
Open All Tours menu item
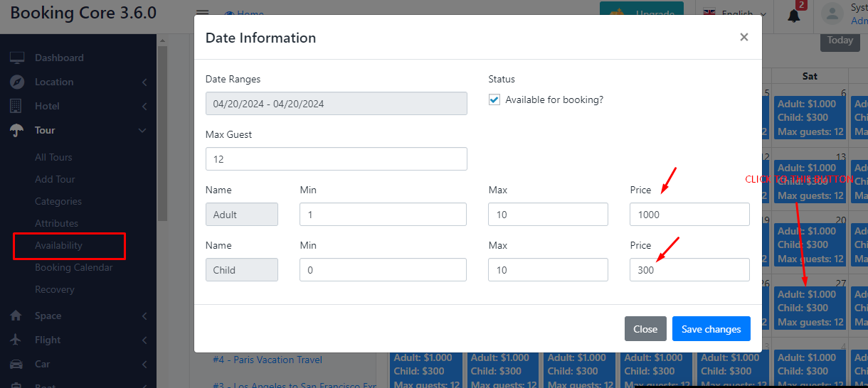[x=53, y=157]
